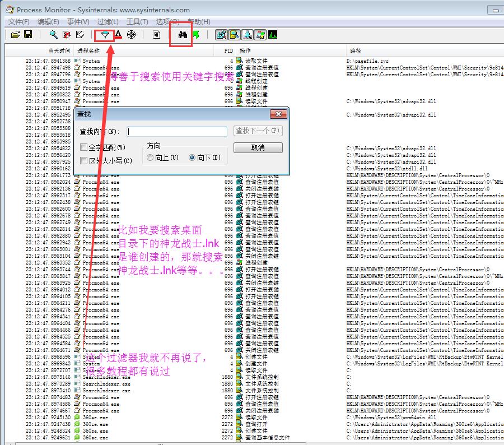This screenshot has width=504, height=445.
Task: Enable the 区分大小写 checkbox
Action: (84, 161)
